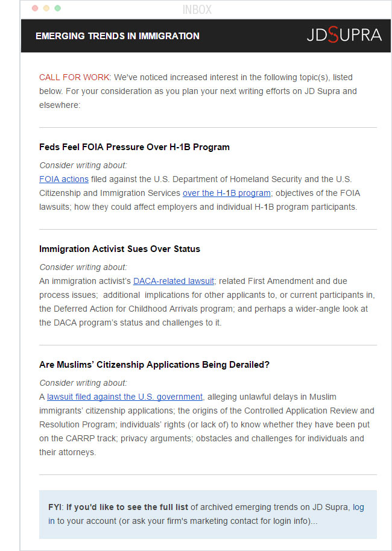This screenshot has width=392, height=551.
Task: Select the Emerging Trends in Immigration header
Action: coord(117,36)
